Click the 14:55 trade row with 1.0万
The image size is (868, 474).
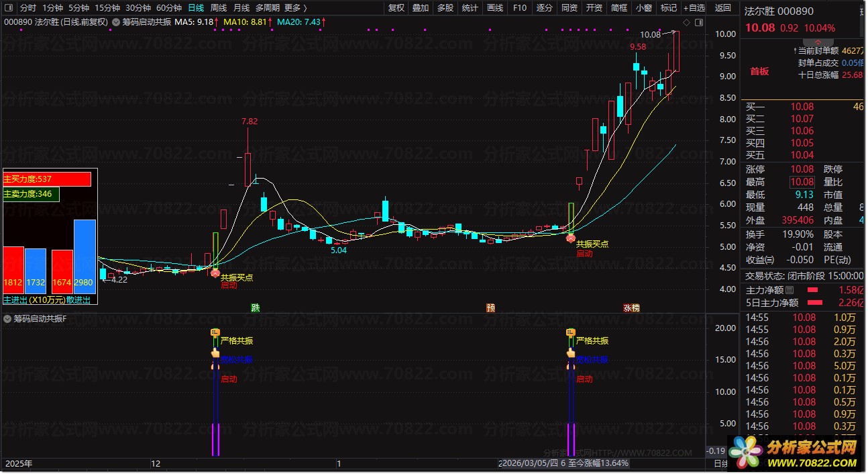[805, 318]
